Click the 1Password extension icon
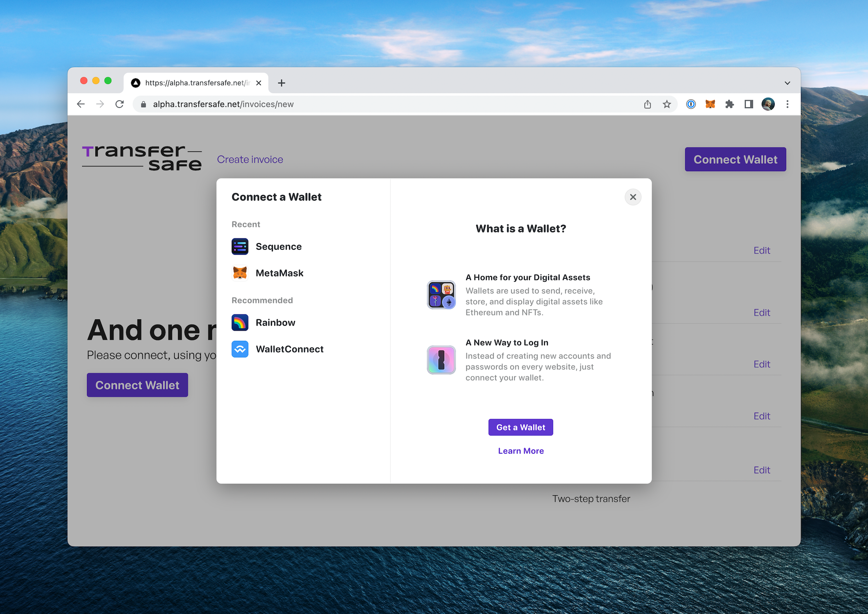The image size is (868, 614). click(x=691, y=104)
